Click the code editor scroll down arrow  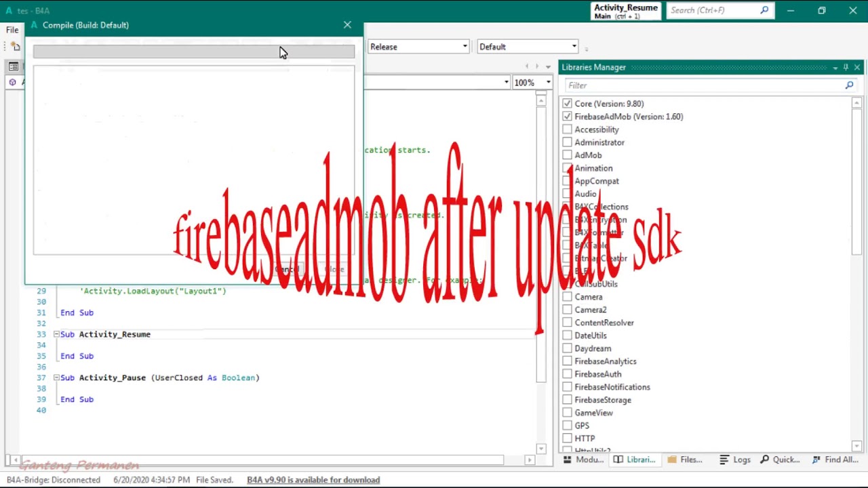coord(541,449)
